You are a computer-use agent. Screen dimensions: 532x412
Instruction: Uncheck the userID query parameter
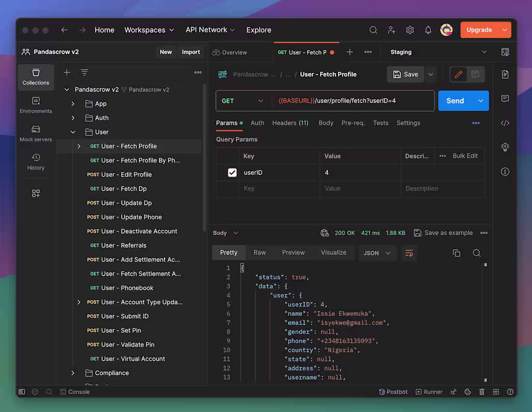(x=232, y=172)
